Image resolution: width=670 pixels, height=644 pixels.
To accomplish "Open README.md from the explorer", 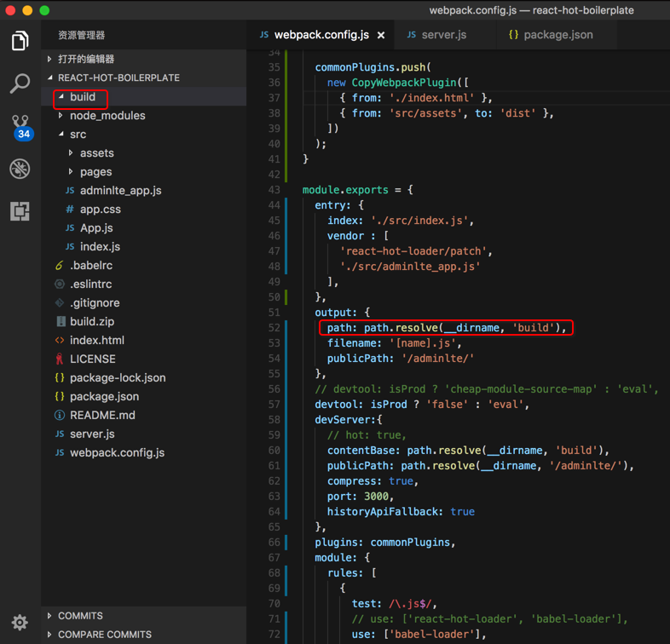I will pyautogui.click(x=102, y=415).
